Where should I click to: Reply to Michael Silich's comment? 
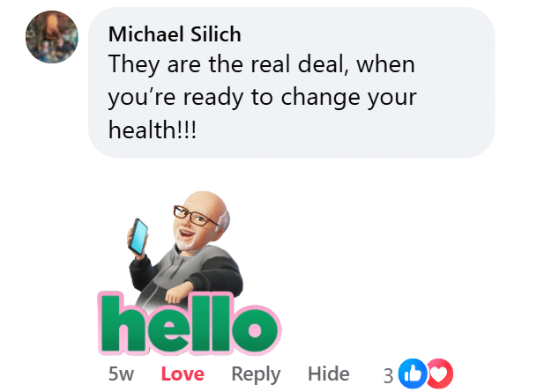click(256, 374)
